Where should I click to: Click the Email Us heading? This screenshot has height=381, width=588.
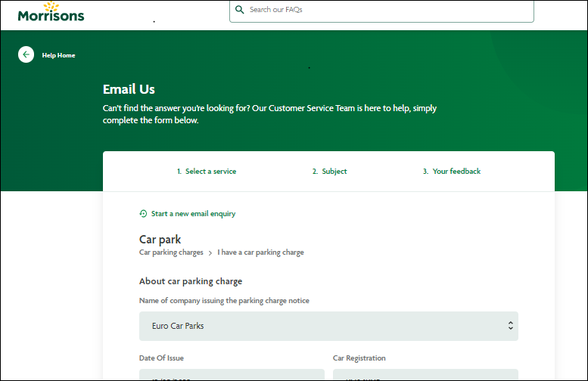(129, 89)
